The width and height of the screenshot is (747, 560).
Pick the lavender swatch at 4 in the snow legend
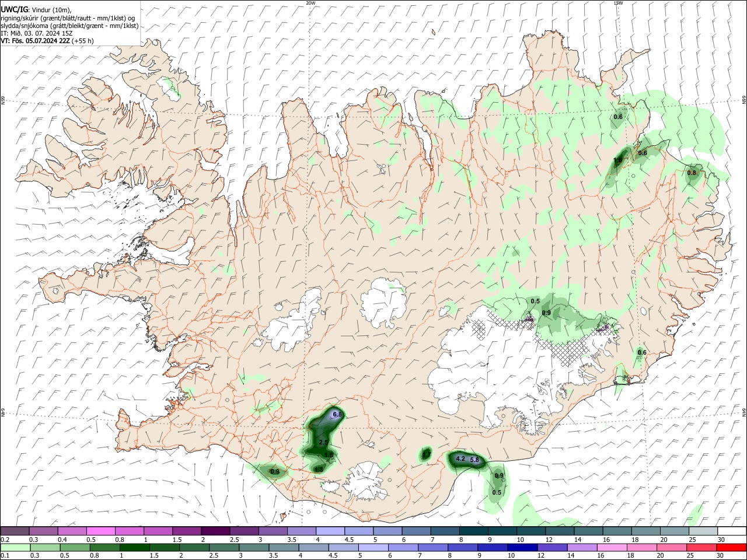click(330, 531)
